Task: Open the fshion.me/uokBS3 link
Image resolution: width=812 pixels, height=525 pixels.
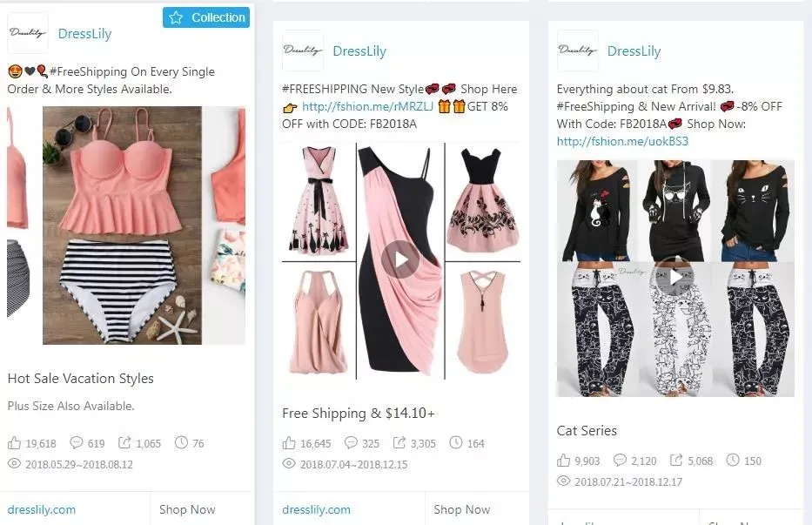Action: pos(622,141)
